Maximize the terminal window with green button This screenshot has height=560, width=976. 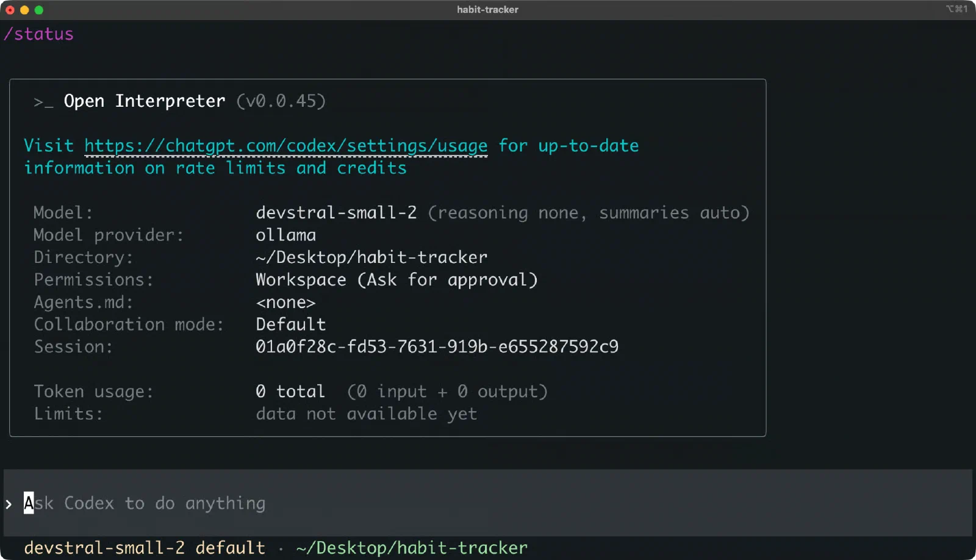[x=39, y=10]
